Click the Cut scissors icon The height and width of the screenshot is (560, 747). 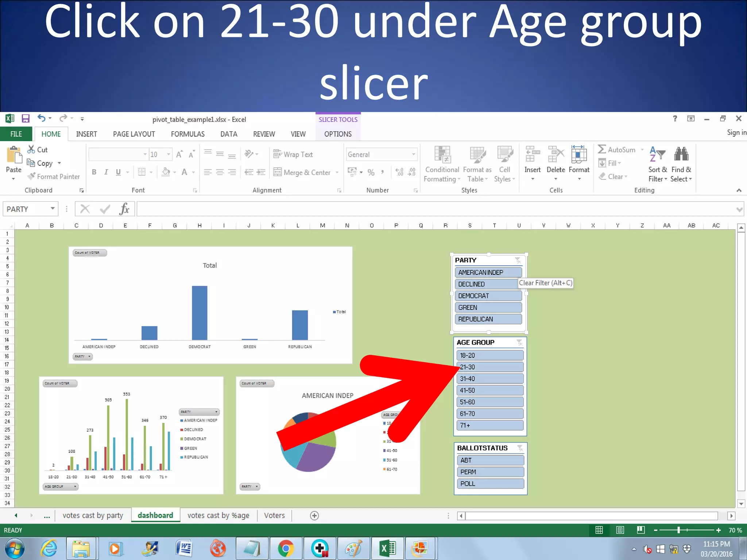coord(31,149)
